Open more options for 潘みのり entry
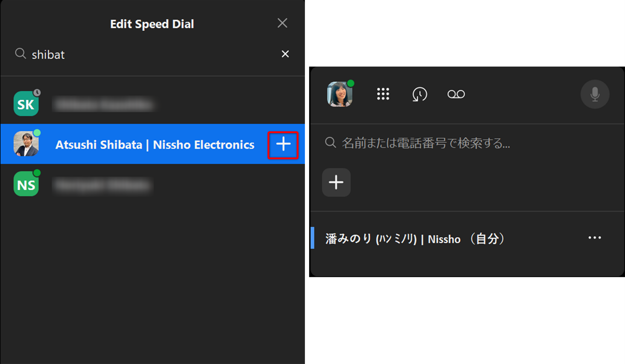625x364 pixels. tap(594, 238)
